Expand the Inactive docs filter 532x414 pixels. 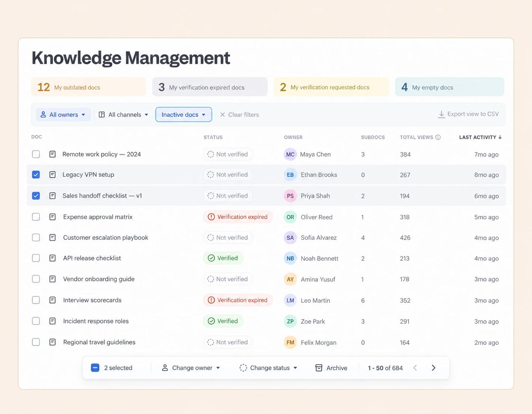[184, 115]
